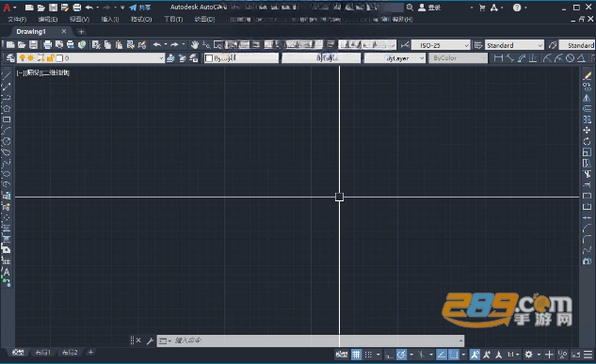Toggle Polar Tracking in status bar
596x364 pixels.
click(x=401, y=355)
